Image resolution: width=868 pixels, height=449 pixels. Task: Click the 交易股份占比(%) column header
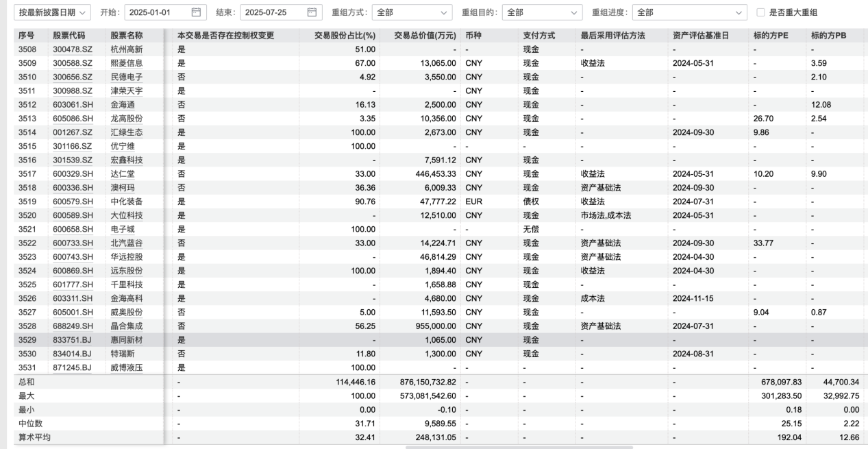point(345,35)
